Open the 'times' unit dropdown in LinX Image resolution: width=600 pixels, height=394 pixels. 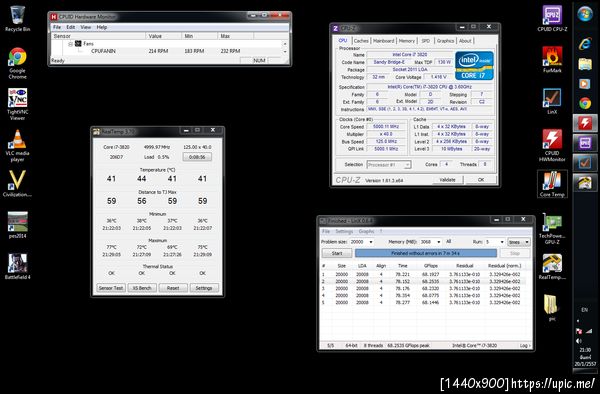518,242
